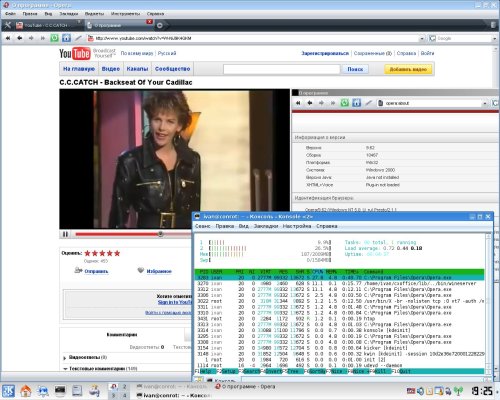Click the Зарегистрироваться link
The width and height of the screenshot is (500, 400).
[x=325, y=53]
